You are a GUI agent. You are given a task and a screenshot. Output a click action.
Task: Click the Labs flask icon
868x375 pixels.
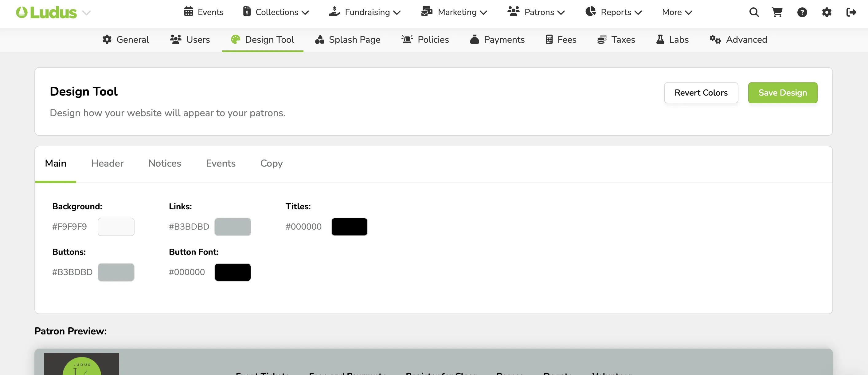click(660, 39)
